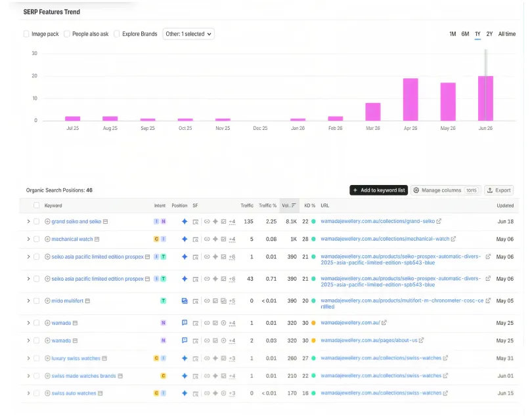
Task: Show the All time range
Action: coord(507,34)
